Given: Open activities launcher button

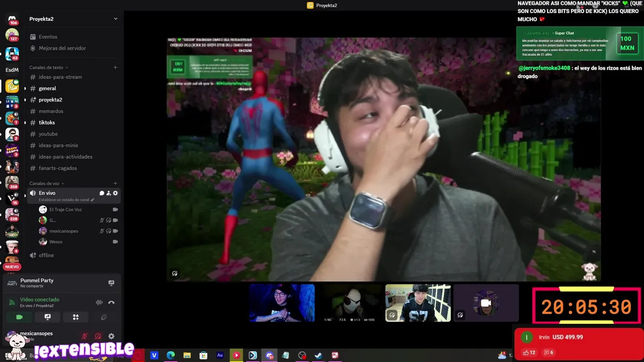Looking at the screenshot, I should 75,317.
